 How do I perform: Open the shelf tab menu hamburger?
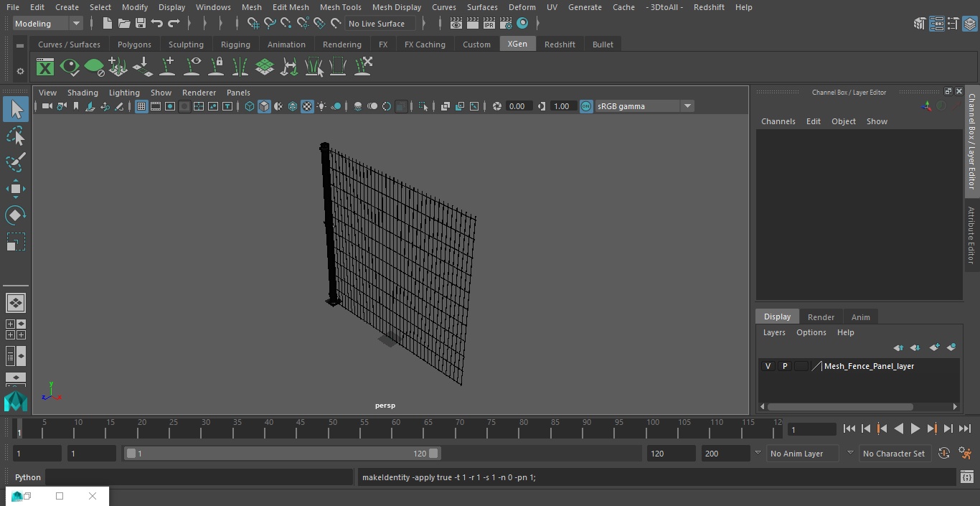point(20,45)
